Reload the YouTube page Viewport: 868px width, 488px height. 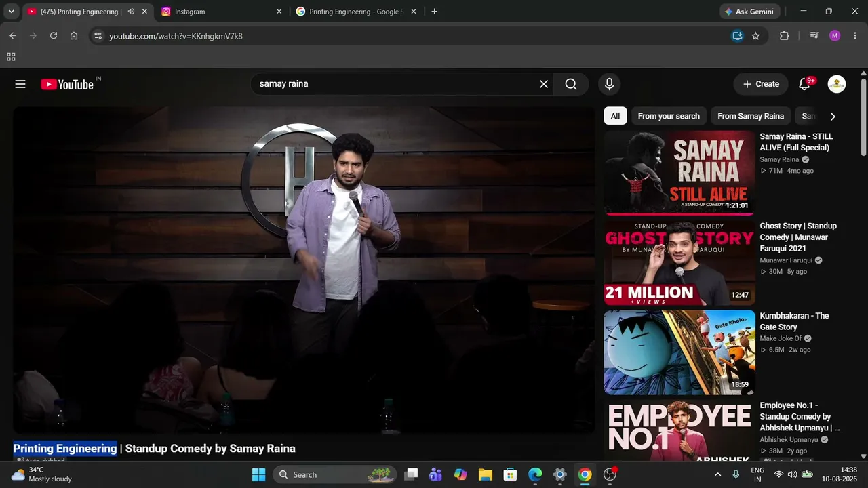(54, 36)
